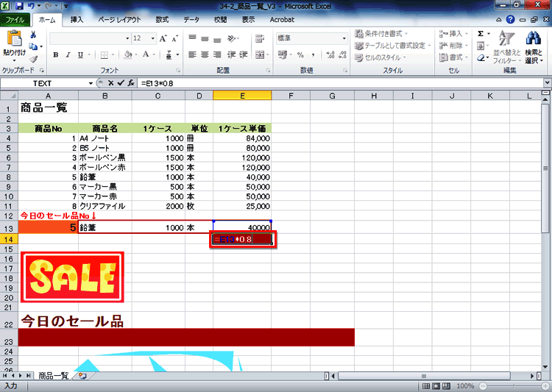Screen dimensions: 552x392
Task: Confirm the formula with checkmark button
Action: click(121, 83)
